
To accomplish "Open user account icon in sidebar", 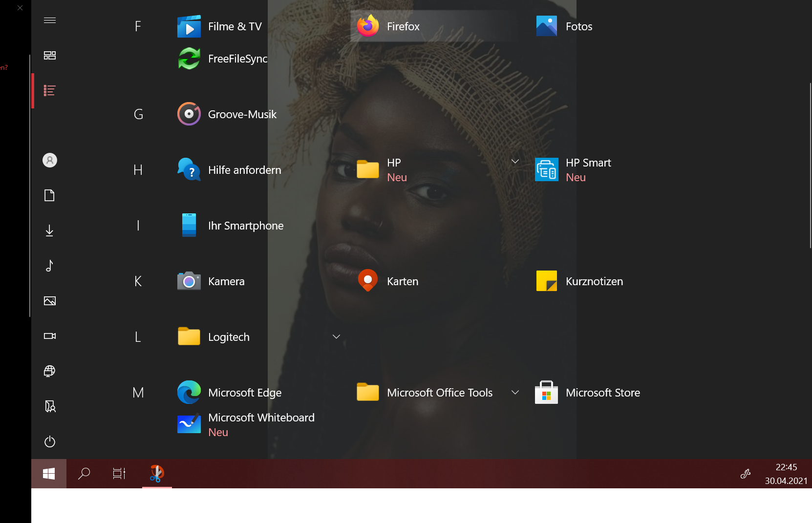I will point(50,160).
